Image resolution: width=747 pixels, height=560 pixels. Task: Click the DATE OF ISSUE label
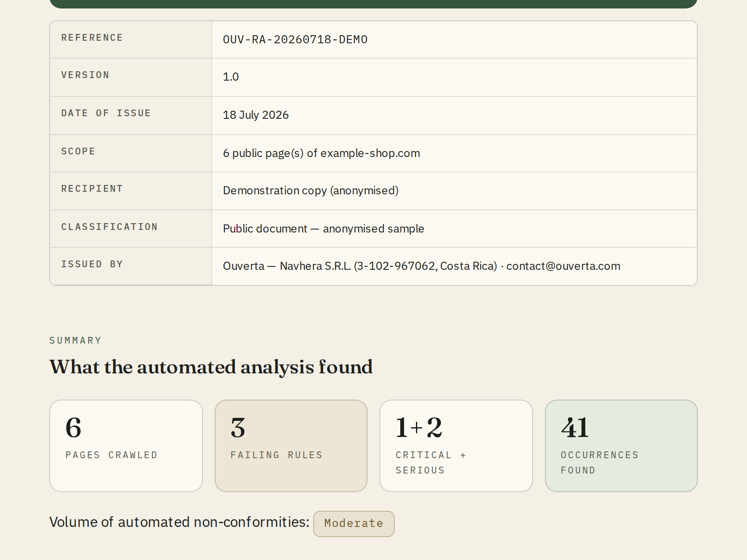tap(106, 113)
